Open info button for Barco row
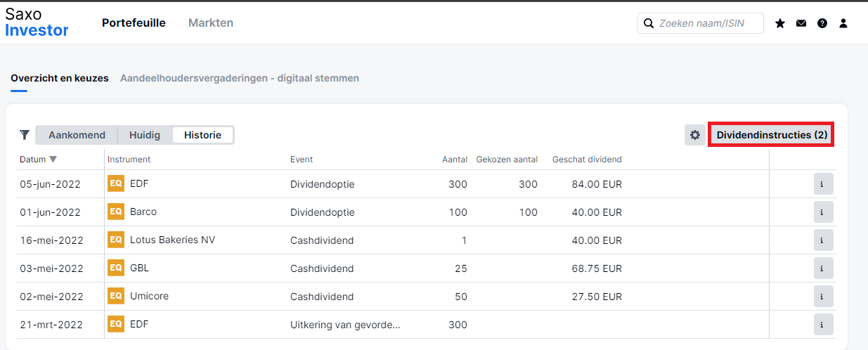Screen dimensions: 868x350 tap(823, 212)
